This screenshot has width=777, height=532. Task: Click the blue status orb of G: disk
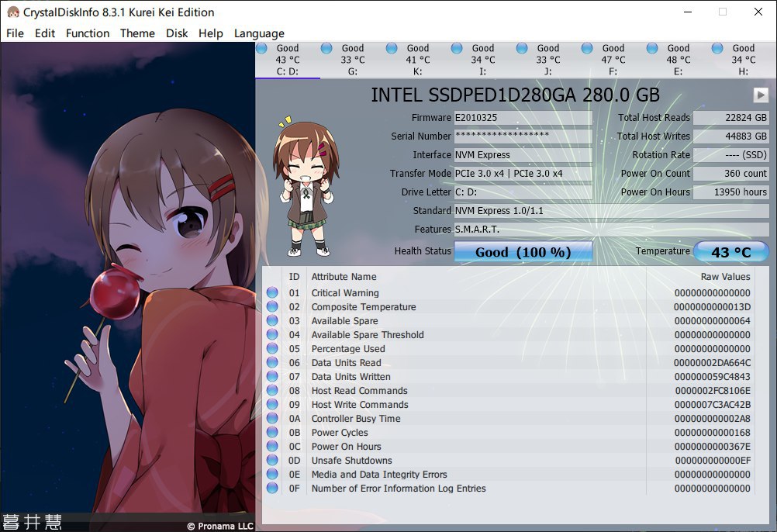point(326,48)
